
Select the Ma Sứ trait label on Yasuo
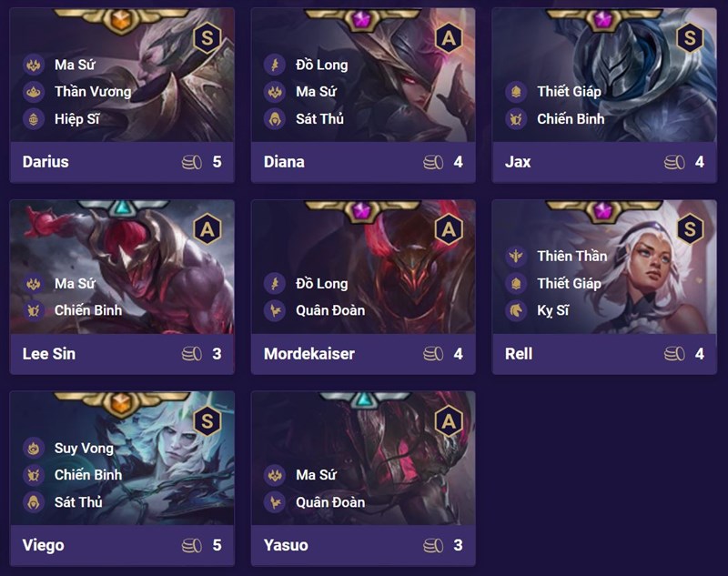[x=316, y=475]
